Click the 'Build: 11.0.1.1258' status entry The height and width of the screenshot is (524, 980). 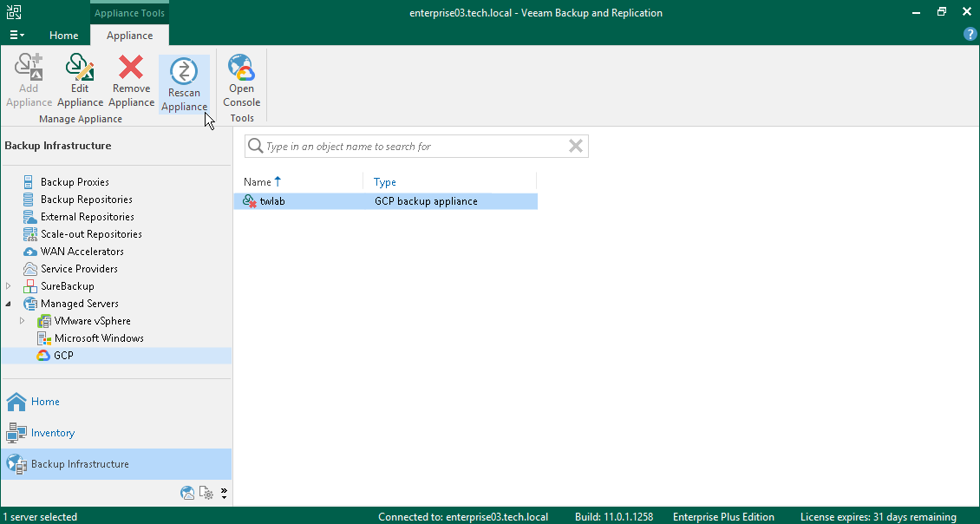pos(614,517)
